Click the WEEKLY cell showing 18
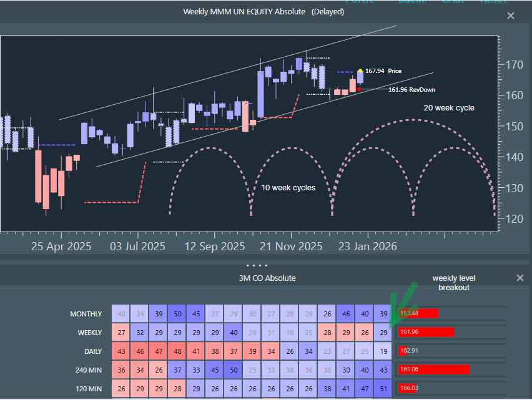532x400 pixels. click(290, 333)
